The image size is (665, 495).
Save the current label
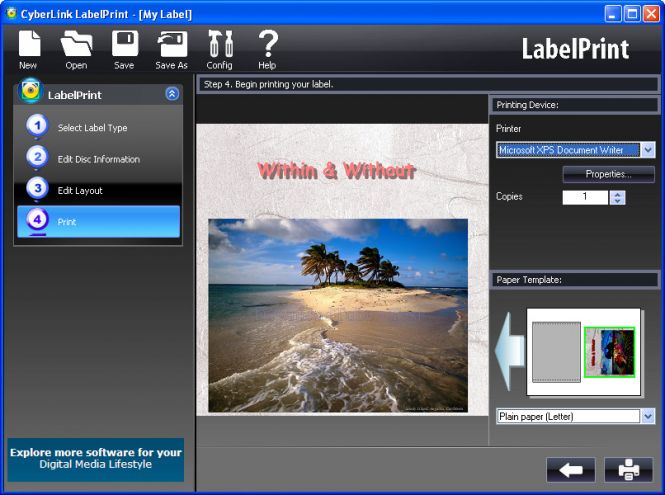point(125,49)
